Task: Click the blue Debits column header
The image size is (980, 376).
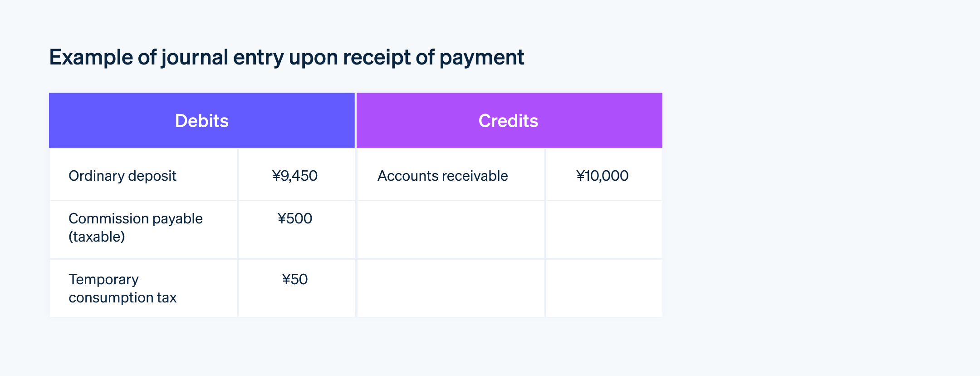Action: coord(202,121)
